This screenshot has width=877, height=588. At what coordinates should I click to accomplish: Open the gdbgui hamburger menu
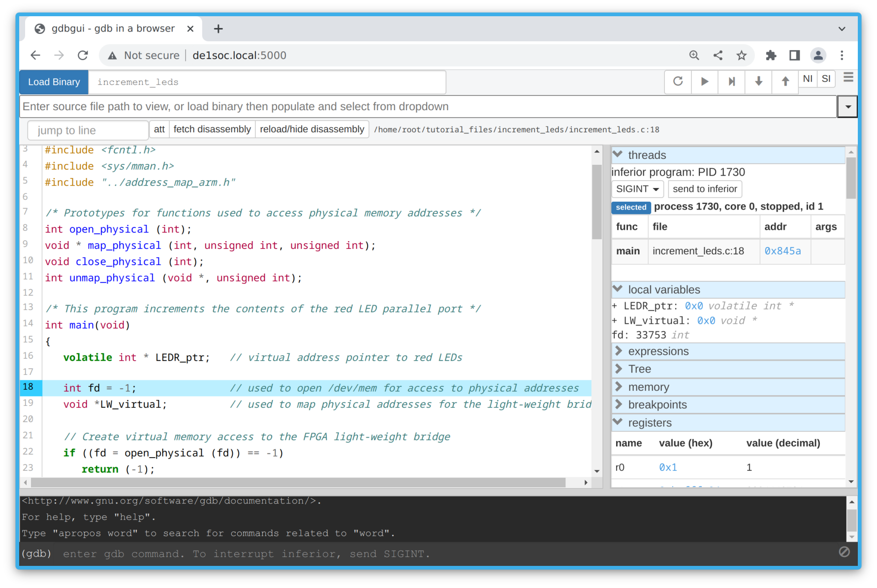click(848, 78)
